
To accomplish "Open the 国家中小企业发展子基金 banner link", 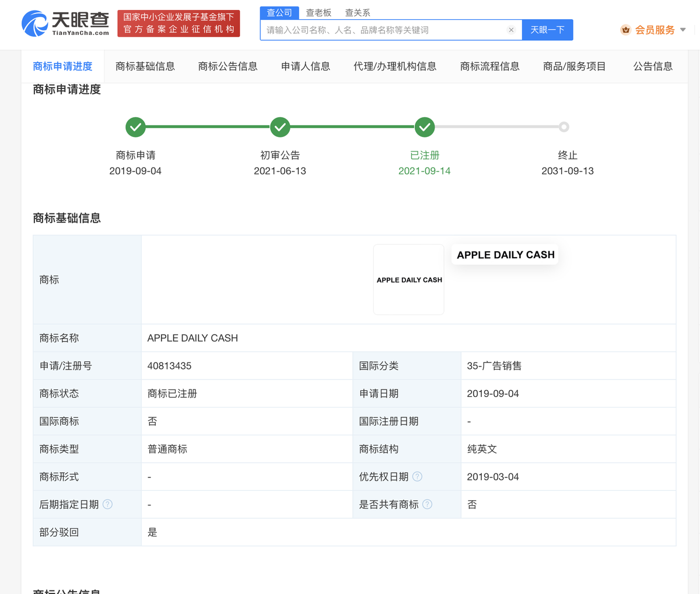I will [178, 23].
